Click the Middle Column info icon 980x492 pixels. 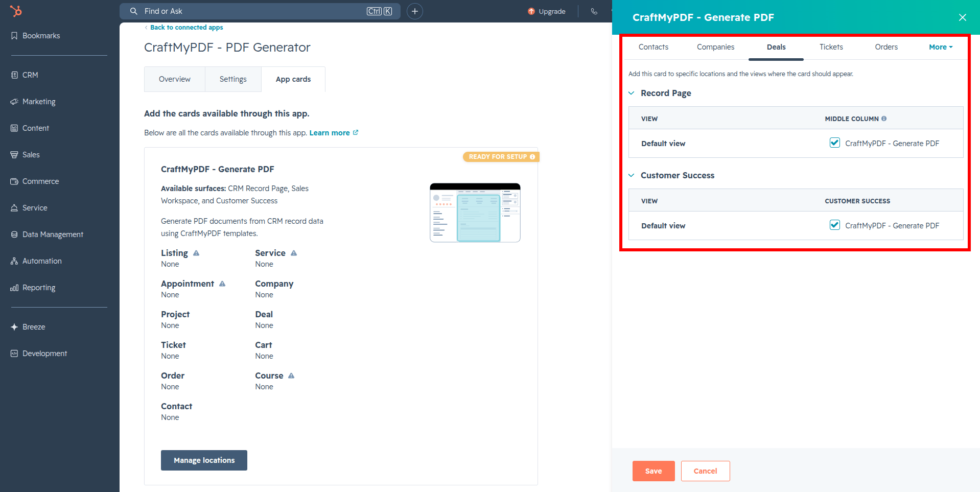[x=884, y=119]
